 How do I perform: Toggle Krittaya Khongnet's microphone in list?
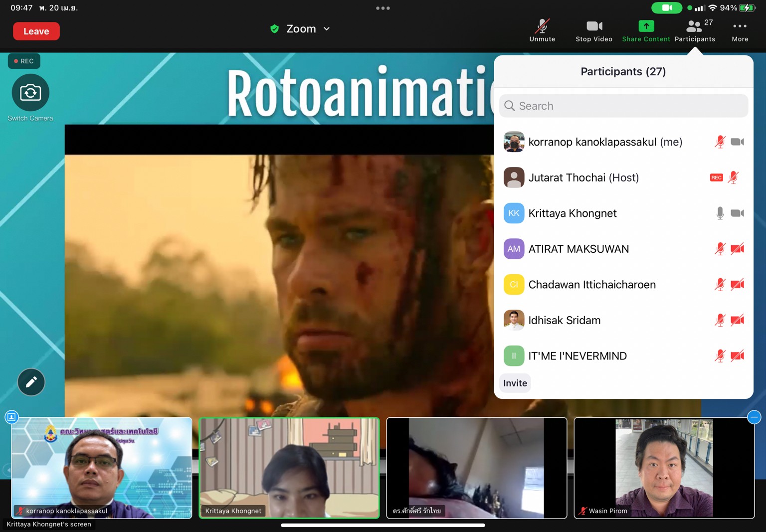(x=720, y=213)
